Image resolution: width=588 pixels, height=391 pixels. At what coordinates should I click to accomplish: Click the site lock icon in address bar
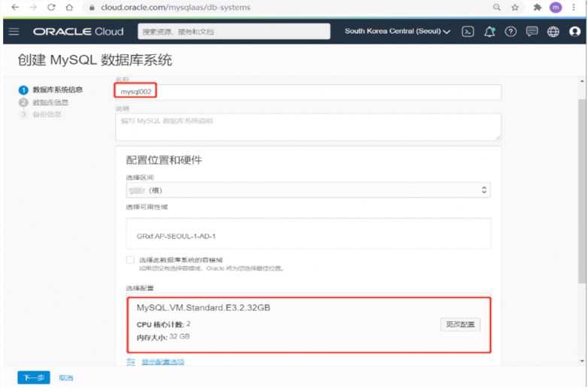pyautogui.click(x=92, y=8)
